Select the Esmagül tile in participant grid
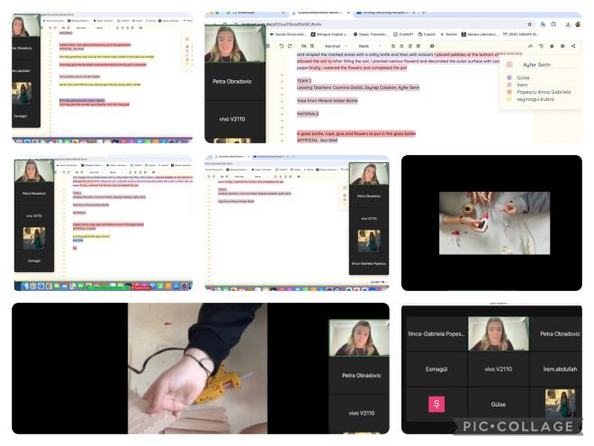This screenshot has height=446, width=594. tap(436, 369)
